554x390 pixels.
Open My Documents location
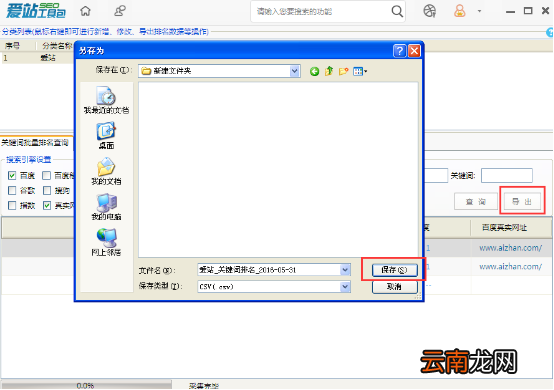tap(106, 171)
